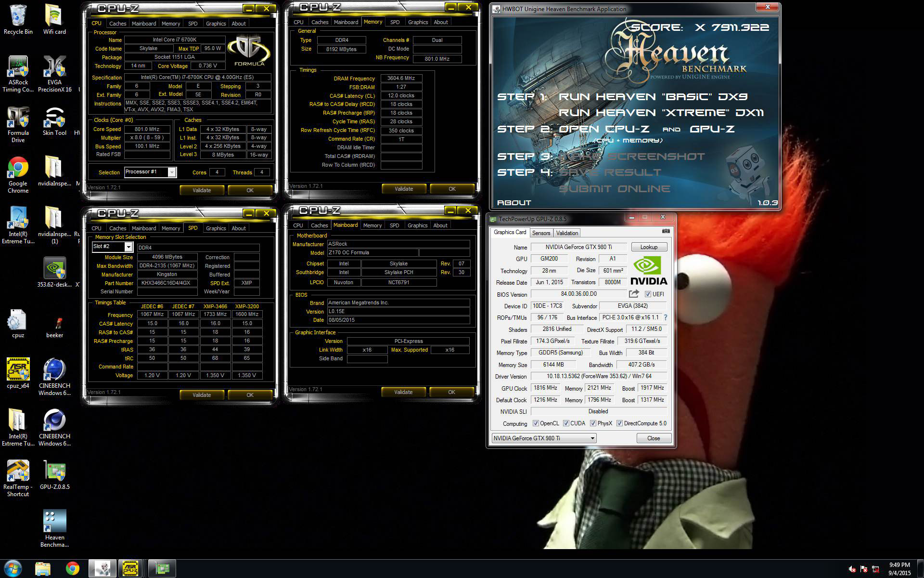The image size is (924, 578).
Task: Open the Processor #1 selection dropdown
Action: [172, 172]
